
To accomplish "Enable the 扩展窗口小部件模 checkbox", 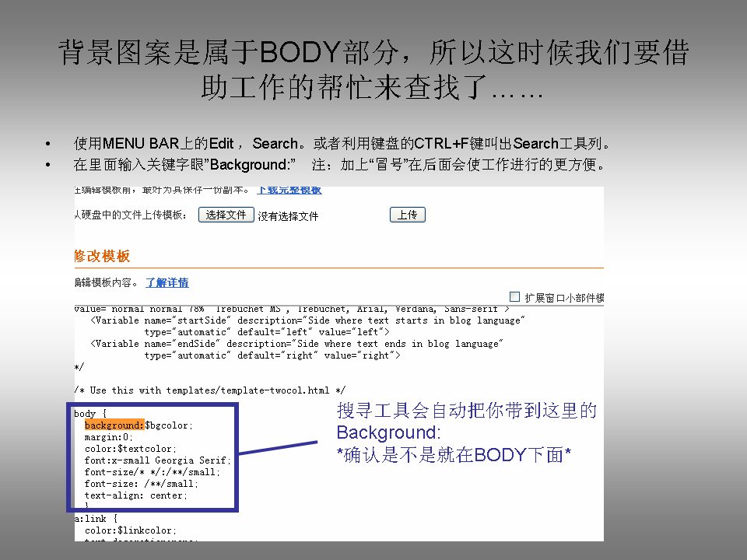I will 514,296.
